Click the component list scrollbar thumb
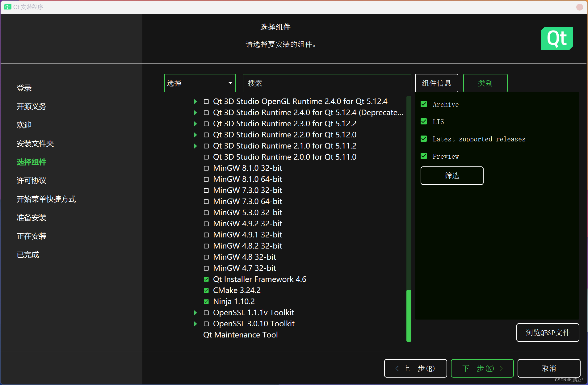 pyautogui.click(x=409, y=316)
